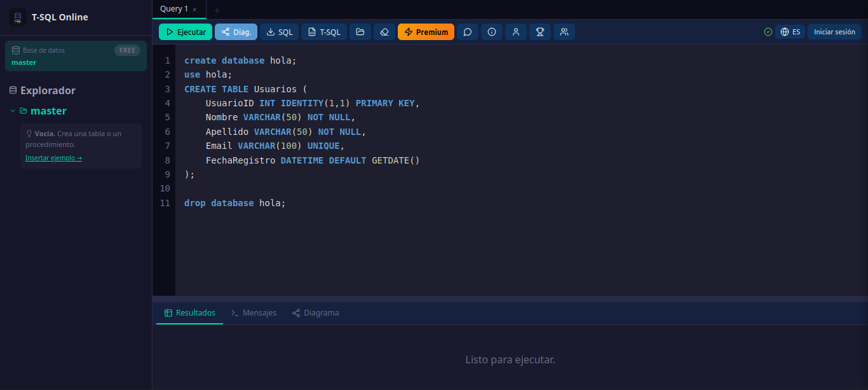The height and width of the screenshot is (390, 868).
Task: Clear the editor with the eraser icon
Action: pyautogui.click(x=384, y=32)
